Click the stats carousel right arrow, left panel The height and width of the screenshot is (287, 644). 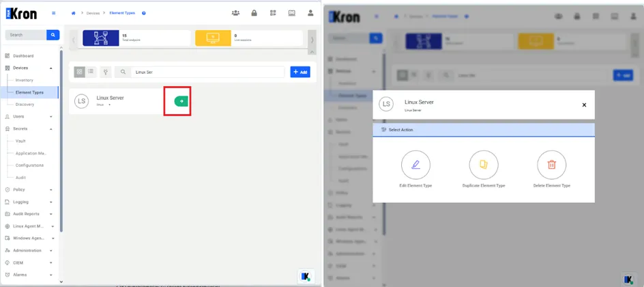(312, 40)
